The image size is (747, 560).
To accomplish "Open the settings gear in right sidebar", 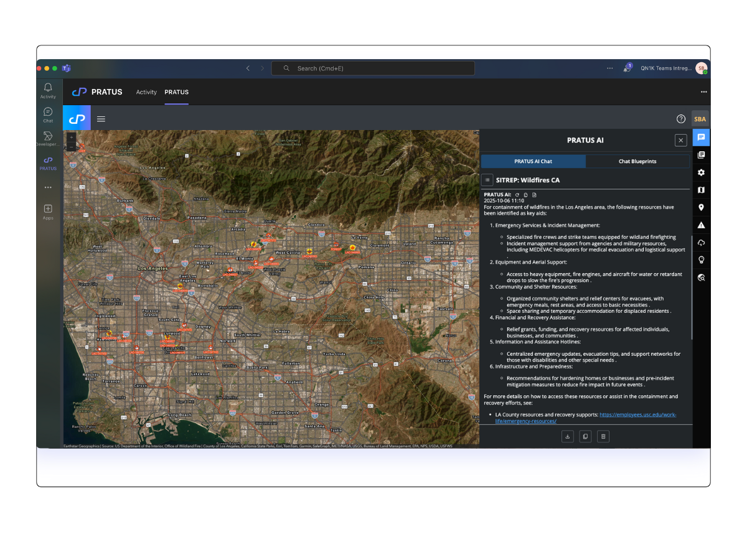I will (701, 172).
